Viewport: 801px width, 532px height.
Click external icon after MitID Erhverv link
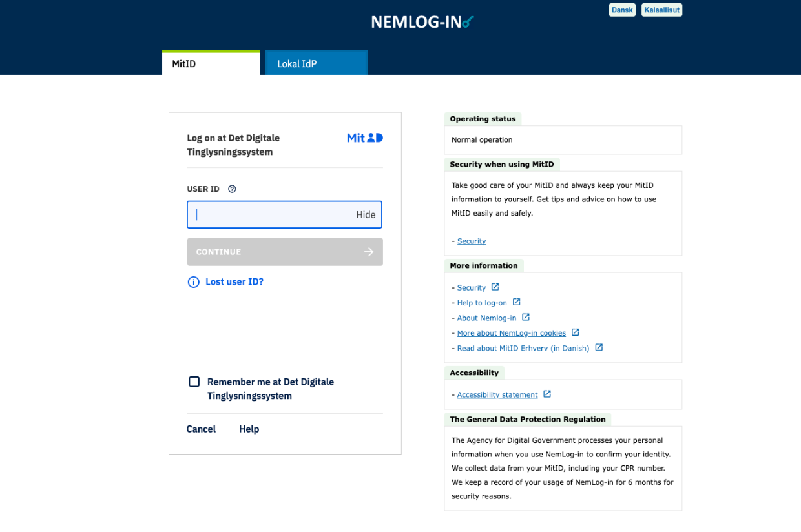click(599, 347)
